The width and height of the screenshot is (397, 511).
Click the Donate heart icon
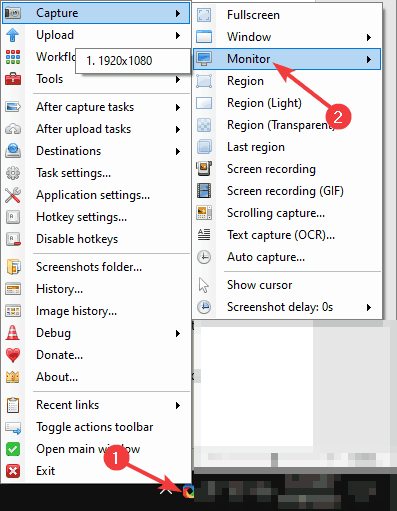[13, 355]
